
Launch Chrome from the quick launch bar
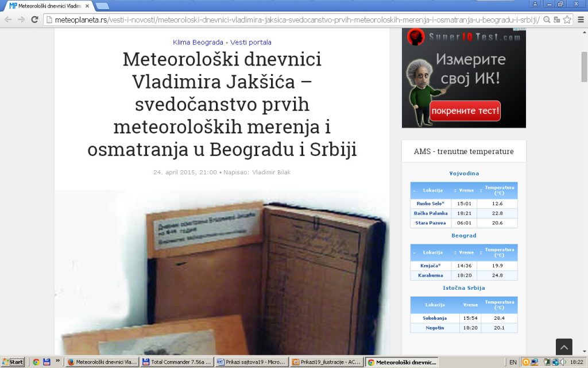[x=36, y=362]
